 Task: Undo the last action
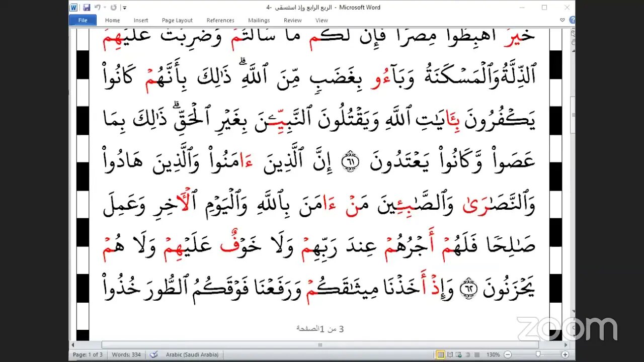[97, 8]
